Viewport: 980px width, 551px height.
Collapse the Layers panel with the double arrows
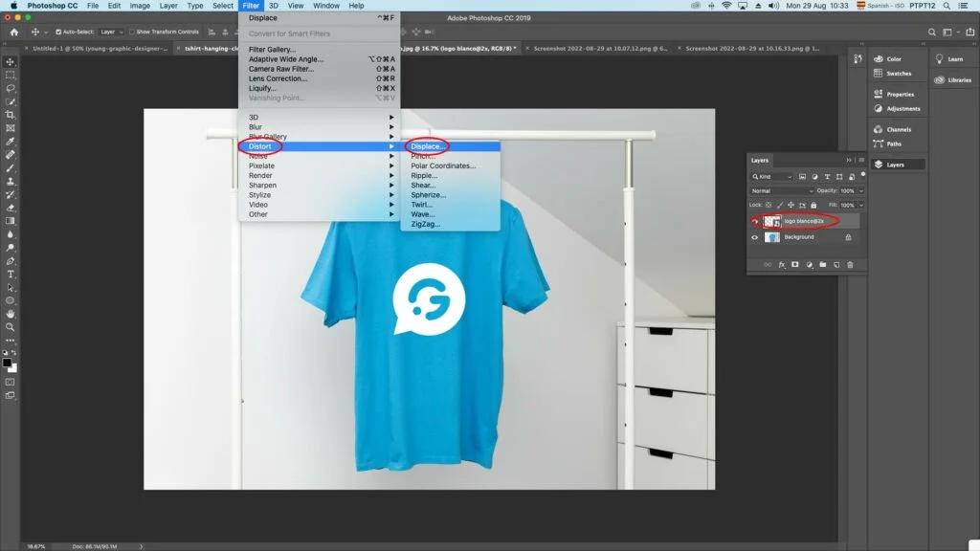pyautogui.click(x=849, y=160)
